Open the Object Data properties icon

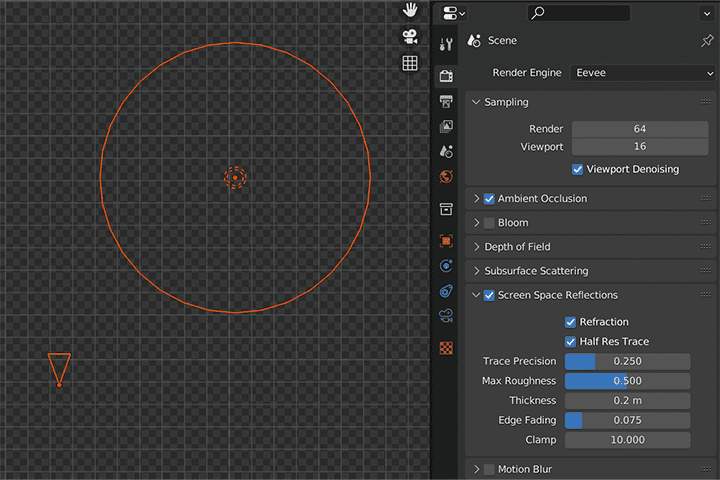[446, 316]
